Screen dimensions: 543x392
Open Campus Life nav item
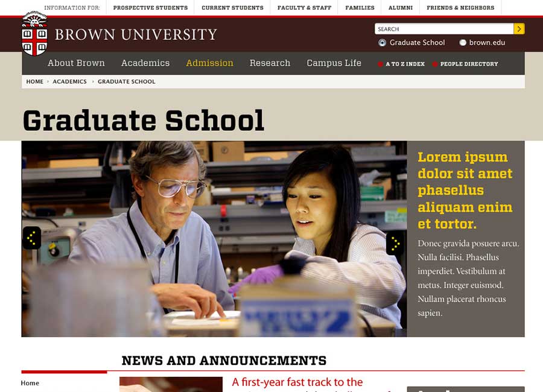(x=334, y=63)
